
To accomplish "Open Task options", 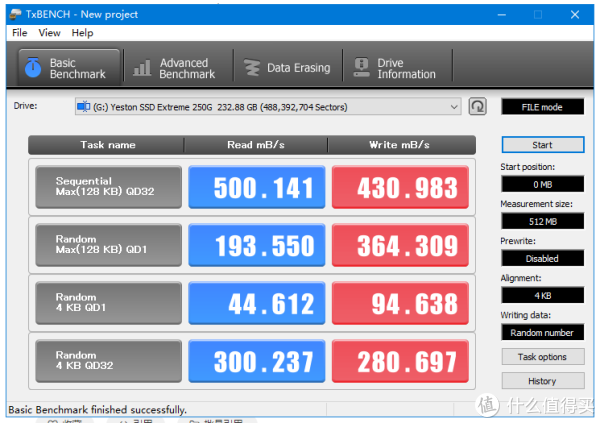I will (543, 357).
